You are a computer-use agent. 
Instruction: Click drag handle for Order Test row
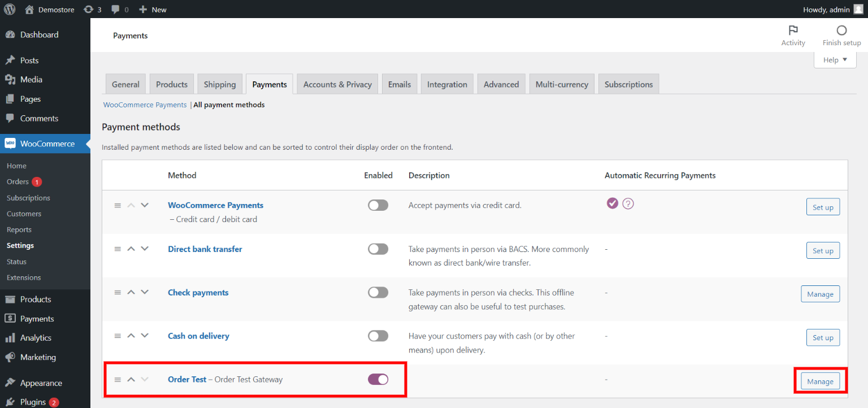[x=118, y=380]
